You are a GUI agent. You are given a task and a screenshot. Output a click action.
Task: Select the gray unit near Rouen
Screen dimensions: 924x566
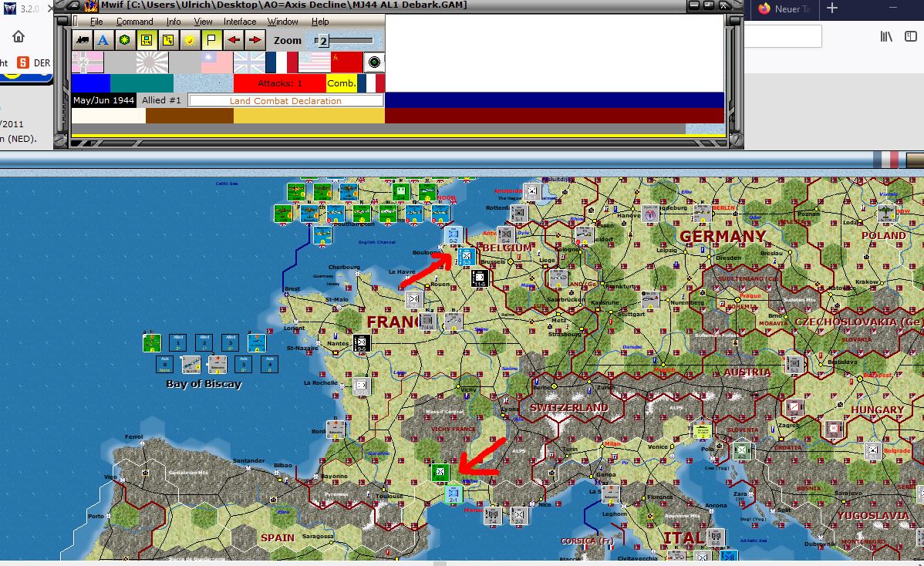[x=414, y=300]
